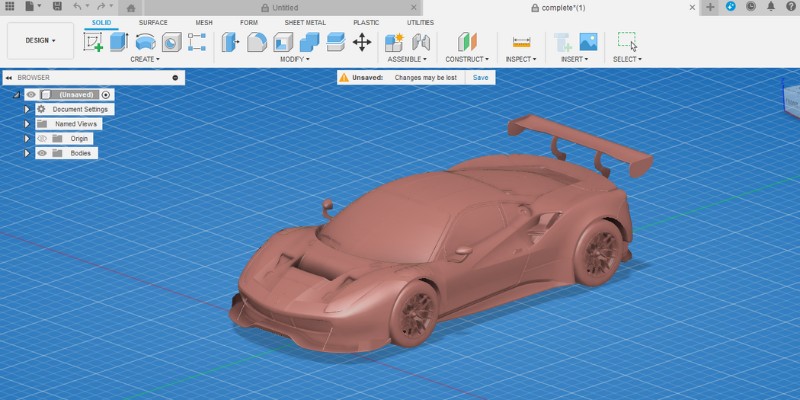The image size is (800, 400).
Task: Select the Offset Face tool
Action: (335, 42)
